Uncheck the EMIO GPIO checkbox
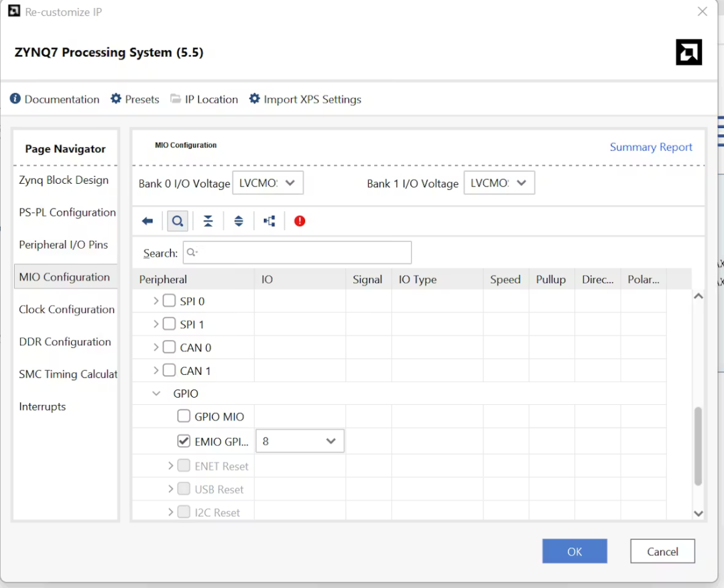 (184, 441)
